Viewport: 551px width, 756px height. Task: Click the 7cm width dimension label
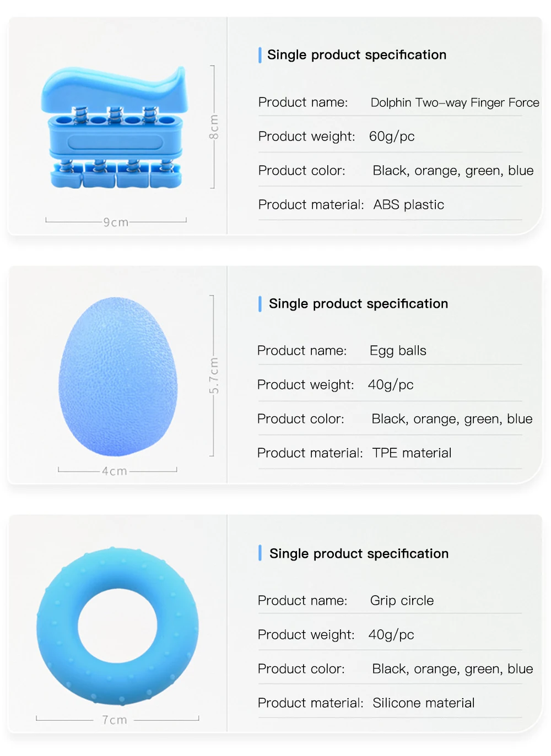click(x=114, y=720)
